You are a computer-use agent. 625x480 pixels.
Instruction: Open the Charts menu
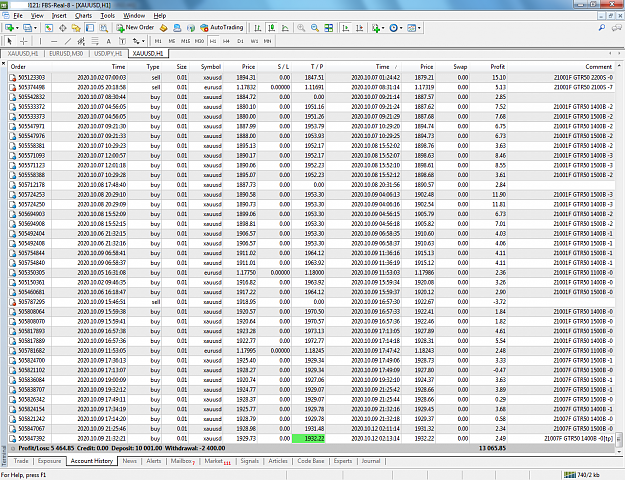83,16
